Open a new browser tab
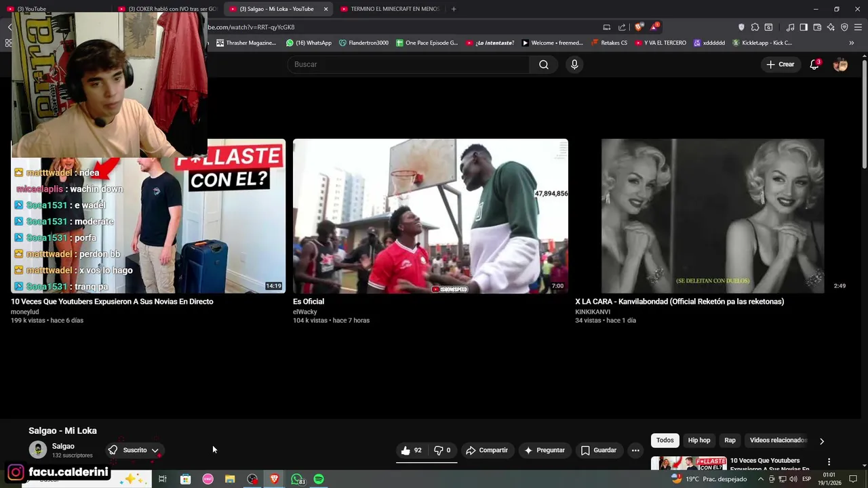This screenshot has width=868, height=488. coord(454,9)
